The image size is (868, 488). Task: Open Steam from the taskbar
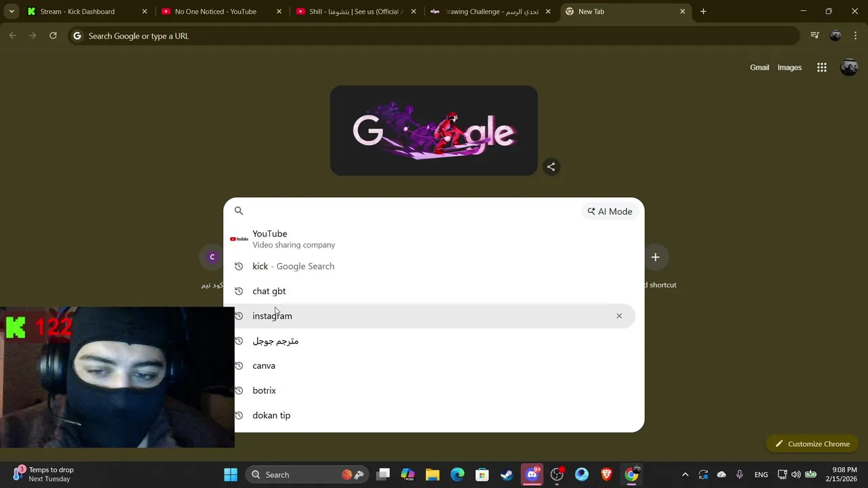click(507, 474)
